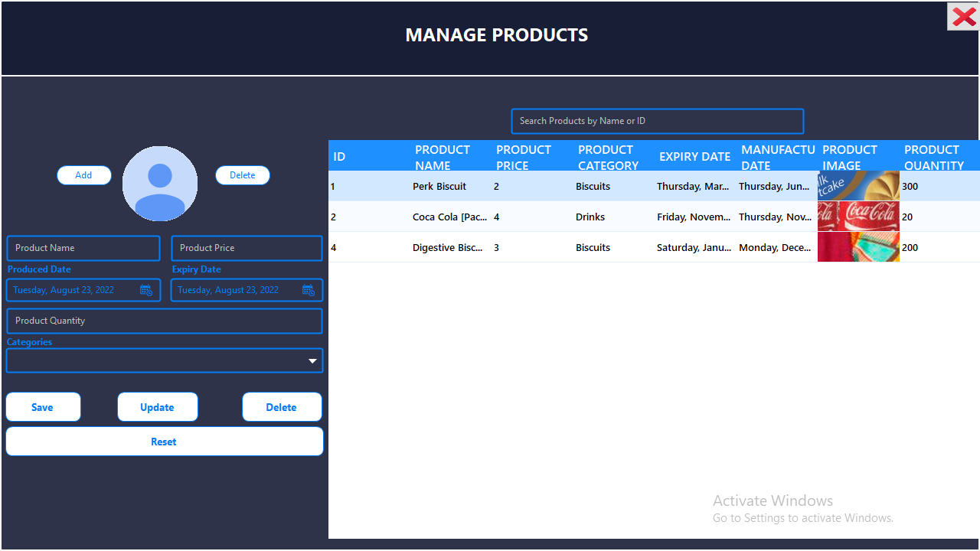
Task: Open the Produced Date calendar picker icon
Action: coord(145,290)
